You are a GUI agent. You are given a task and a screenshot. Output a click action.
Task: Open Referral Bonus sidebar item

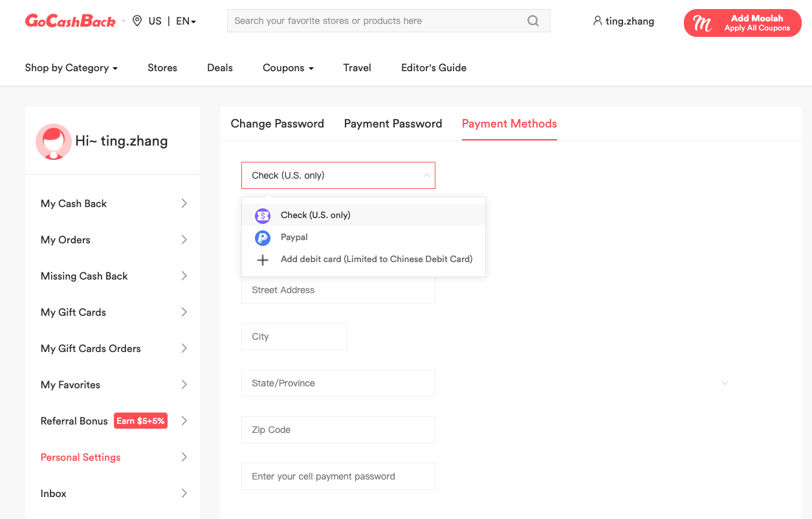point(113,421)
